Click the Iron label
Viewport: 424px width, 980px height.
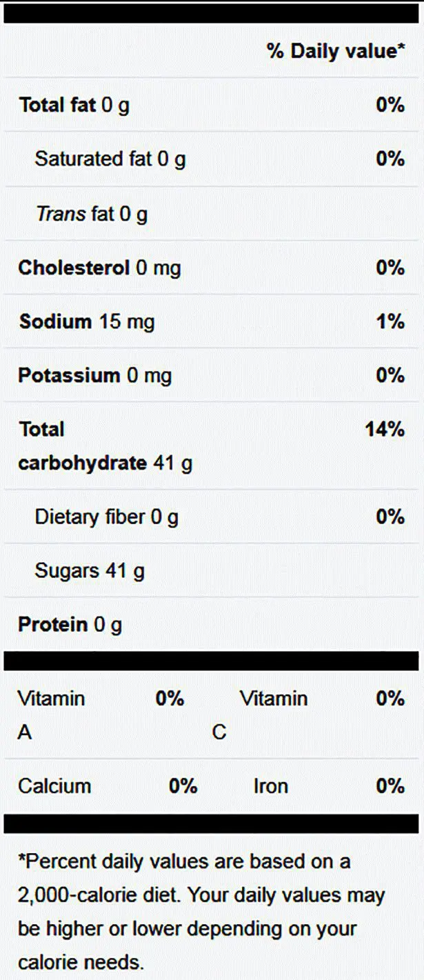pos(271,786)
